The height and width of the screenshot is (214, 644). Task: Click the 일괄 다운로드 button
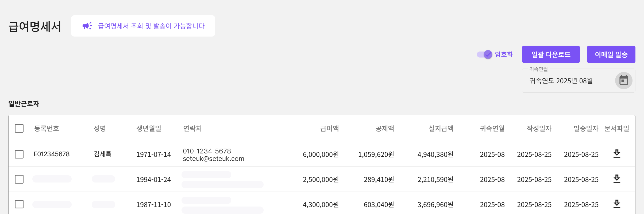pos(551,54)
